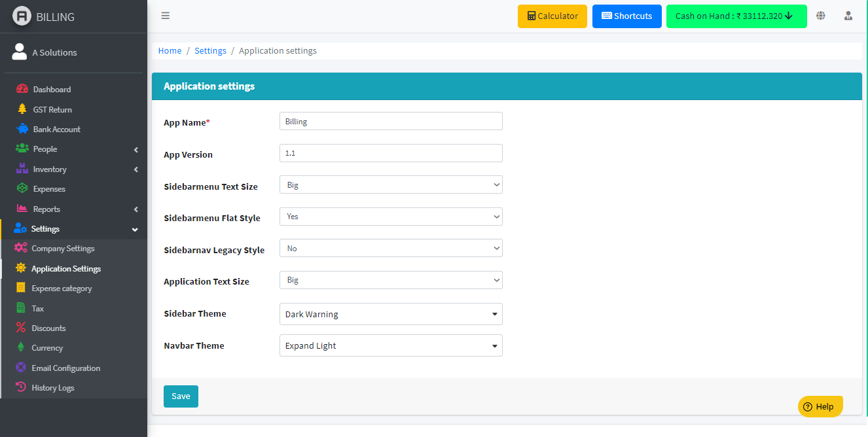Click the globe language icon

(821, 16)
